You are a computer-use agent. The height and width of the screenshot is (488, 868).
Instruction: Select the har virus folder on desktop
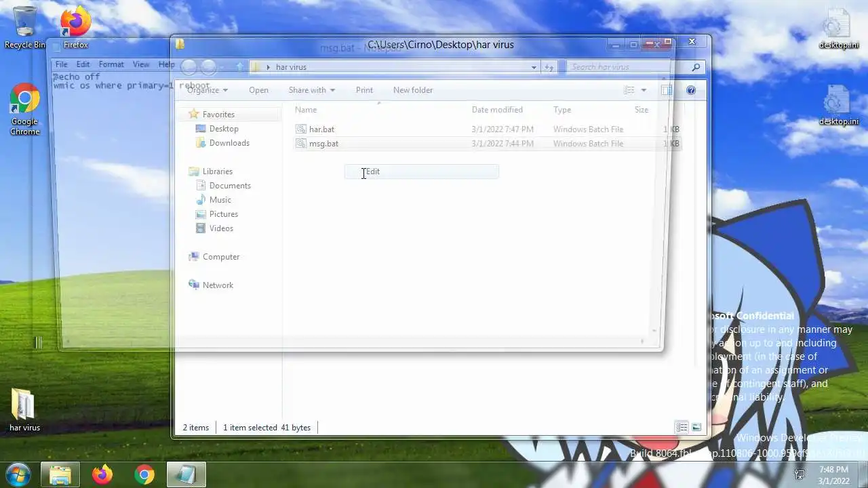24,411
